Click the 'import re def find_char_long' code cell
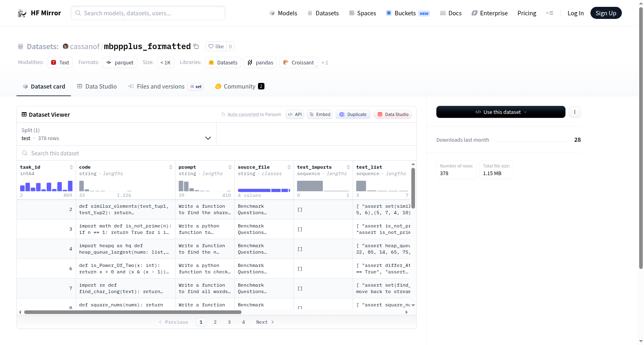Screen dimensions: 644x345 click(126, 288)
